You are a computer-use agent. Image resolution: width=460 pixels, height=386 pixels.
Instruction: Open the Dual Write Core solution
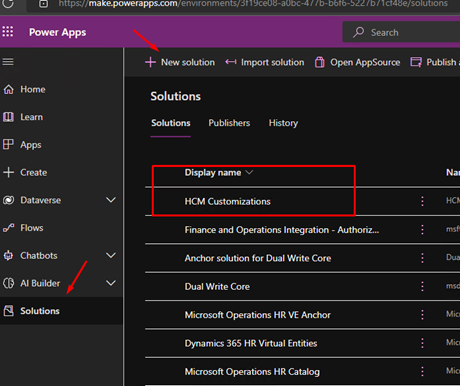point(217,287)
